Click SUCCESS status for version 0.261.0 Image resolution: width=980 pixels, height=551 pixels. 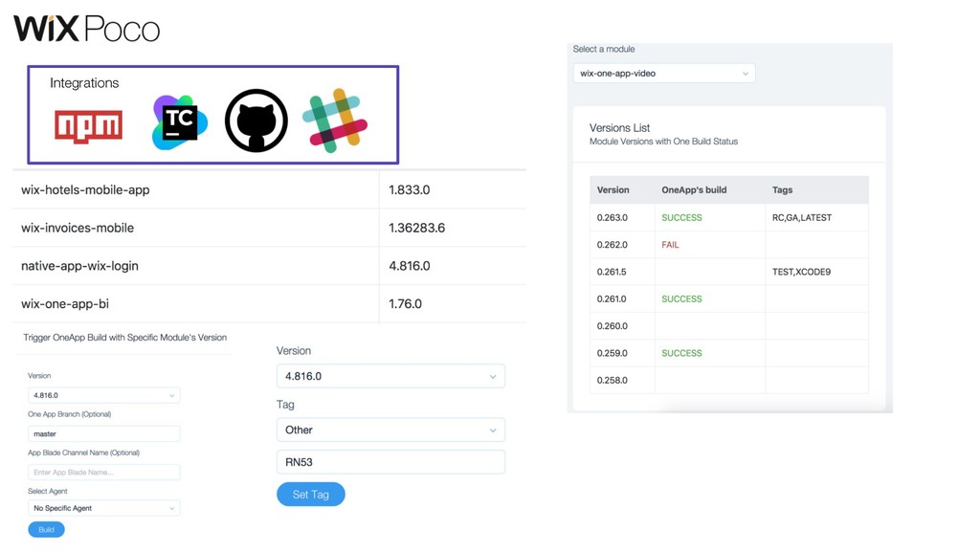[x=681, y=298]
